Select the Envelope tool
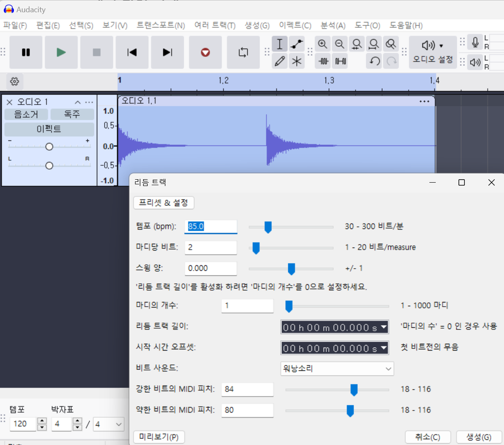 coord(296,44)
